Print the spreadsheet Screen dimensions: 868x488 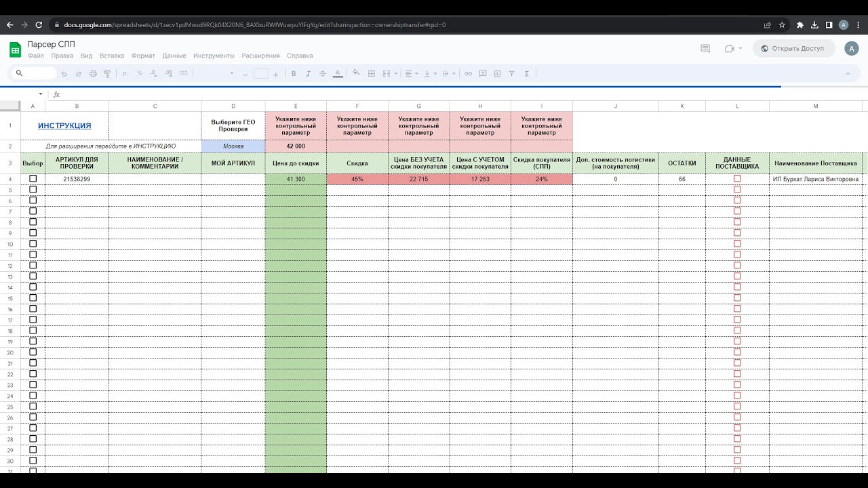click(93, 73)
